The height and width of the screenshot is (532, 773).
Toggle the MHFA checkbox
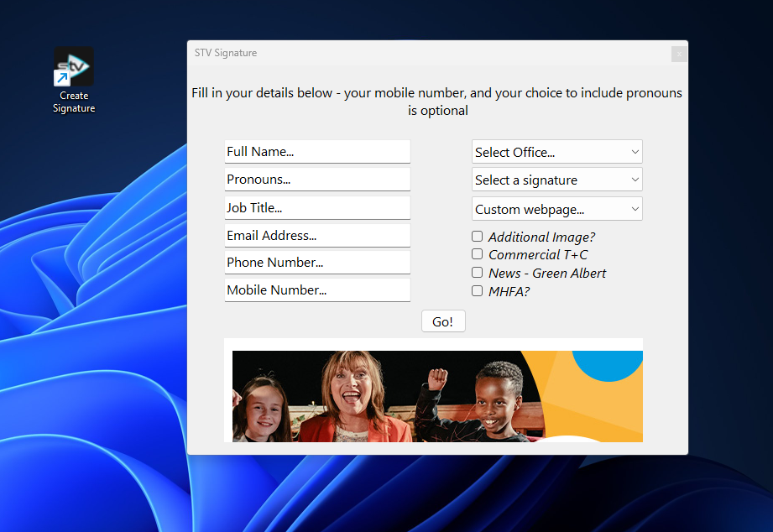[x=477, y=291]
